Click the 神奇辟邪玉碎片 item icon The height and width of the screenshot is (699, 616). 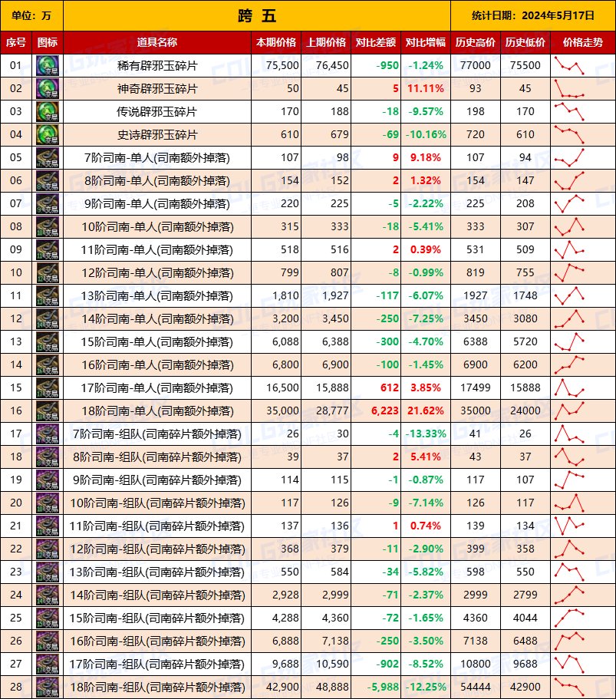[48, 89]
